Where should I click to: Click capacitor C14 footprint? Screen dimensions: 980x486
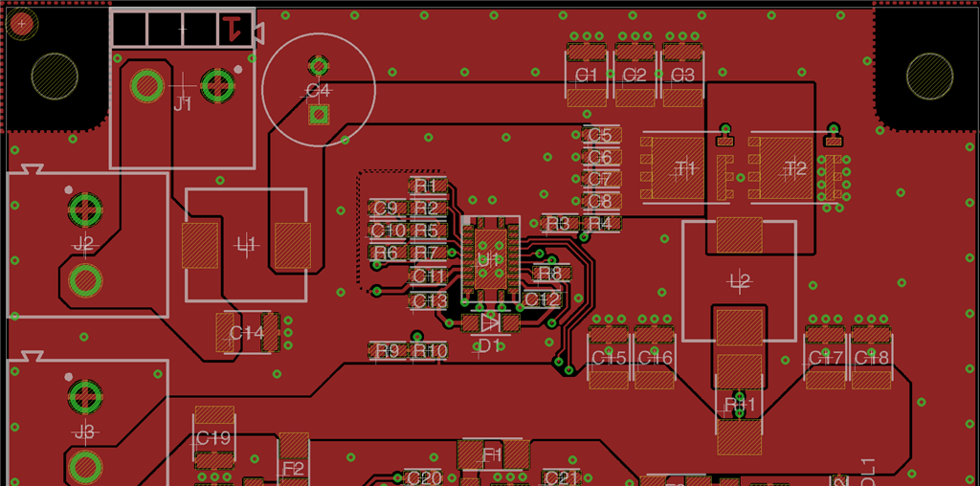click(x=248, y=332)
